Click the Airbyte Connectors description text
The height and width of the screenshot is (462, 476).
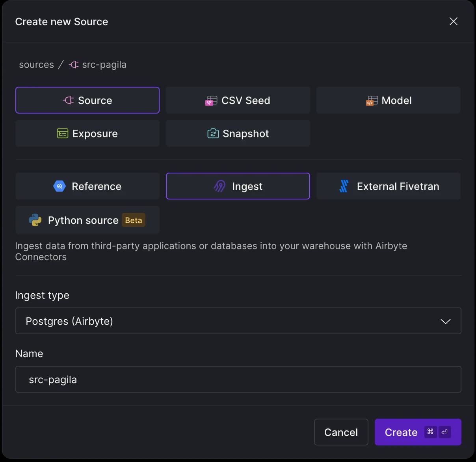point(211,251)
